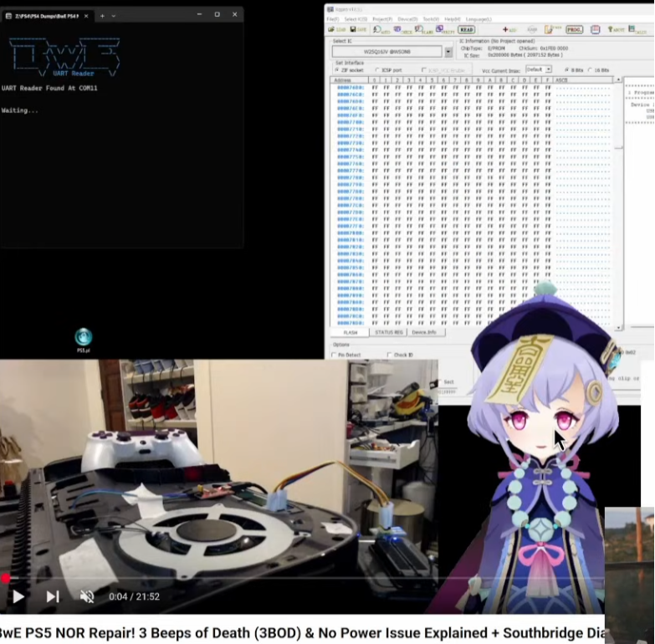This screenshot has height=644, width=655.
Task: Select the 16 Bits radio button
Action: (590, 70)
